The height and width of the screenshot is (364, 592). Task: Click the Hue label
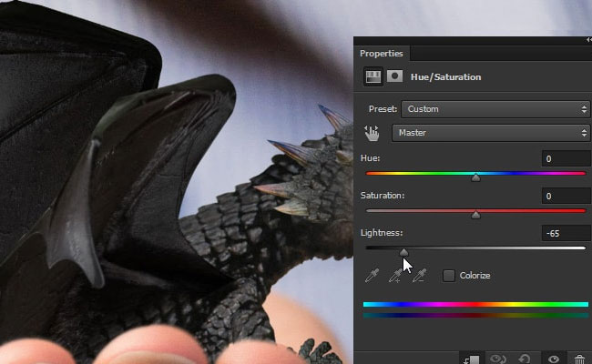tap(370, 158)
